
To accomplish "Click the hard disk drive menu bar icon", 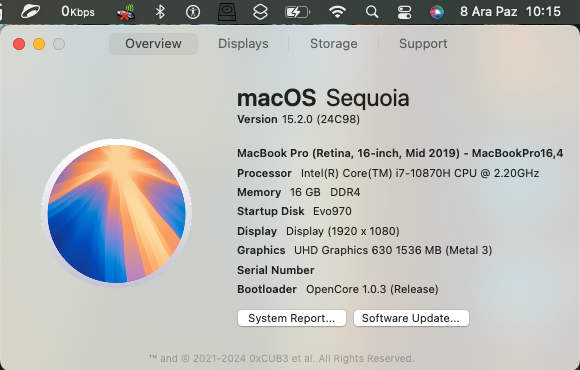I will point(227,12).
